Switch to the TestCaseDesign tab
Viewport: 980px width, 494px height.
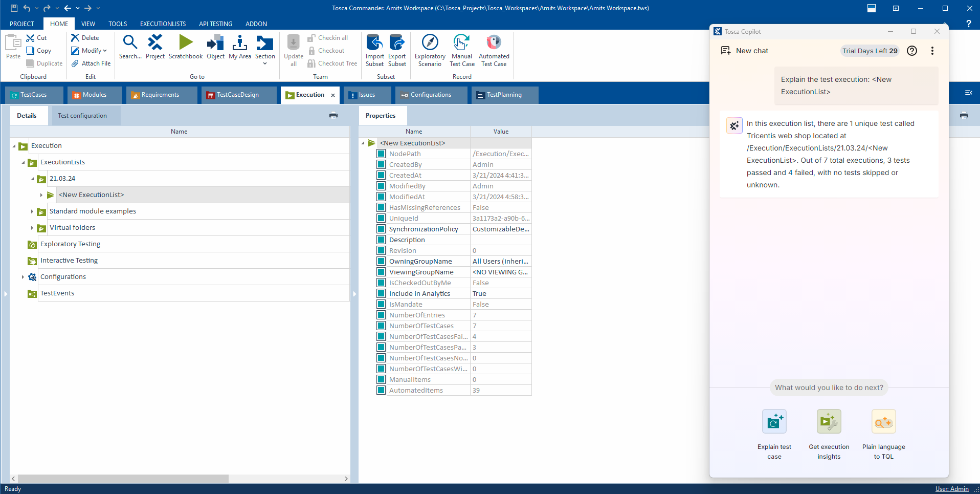coord(238,95)
